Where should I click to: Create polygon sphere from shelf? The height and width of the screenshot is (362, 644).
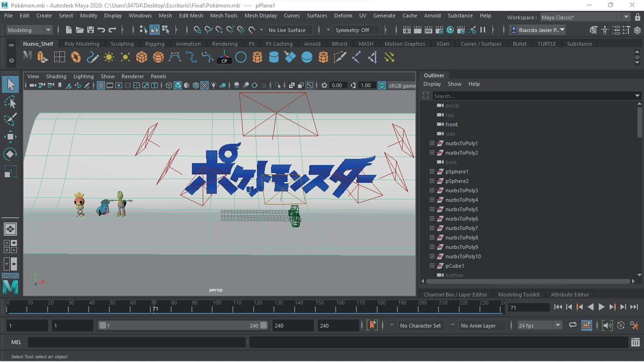(x=158, y=58)
